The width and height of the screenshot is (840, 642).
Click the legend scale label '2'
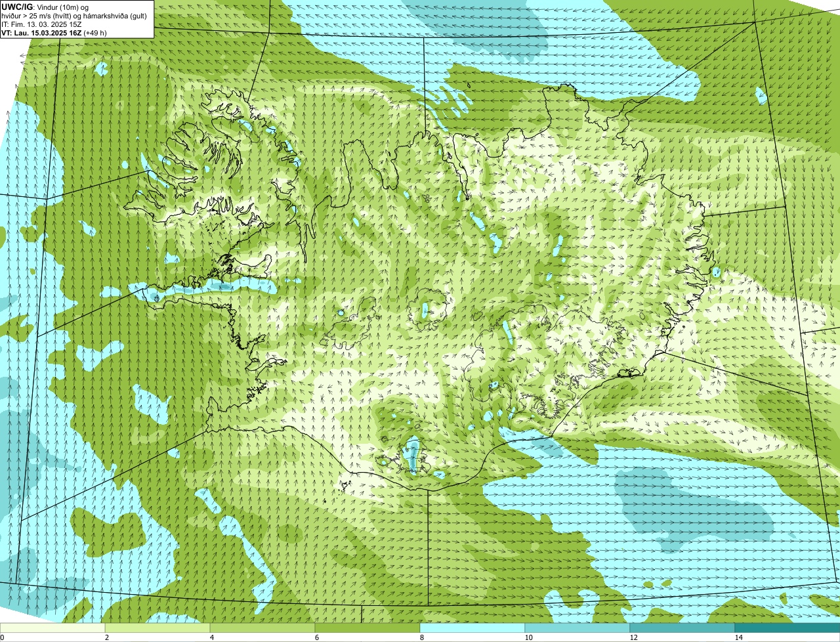(x=106, y=637)
